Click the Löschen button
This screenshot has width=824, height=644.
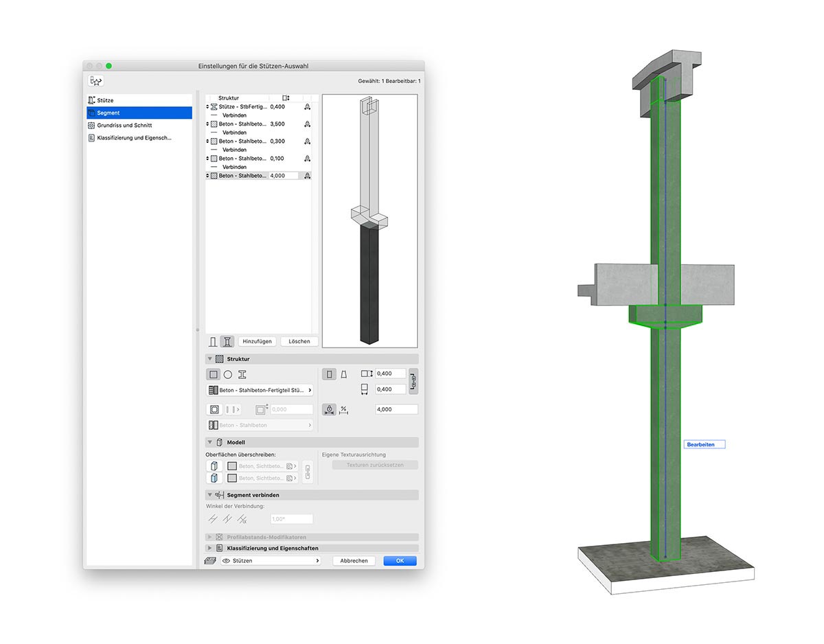(x=299, y=341)
